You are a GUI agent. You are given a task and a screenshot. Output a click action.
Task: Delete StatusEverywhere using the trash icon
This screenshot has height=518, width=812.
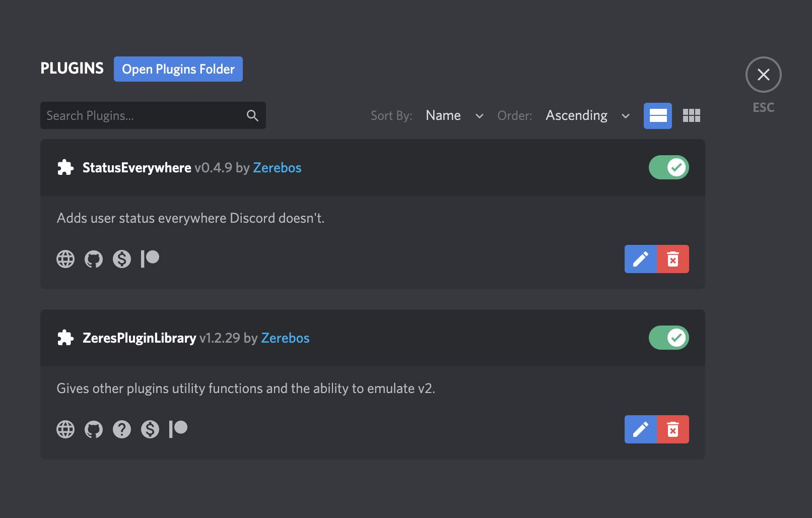click(x=673, y=258)
